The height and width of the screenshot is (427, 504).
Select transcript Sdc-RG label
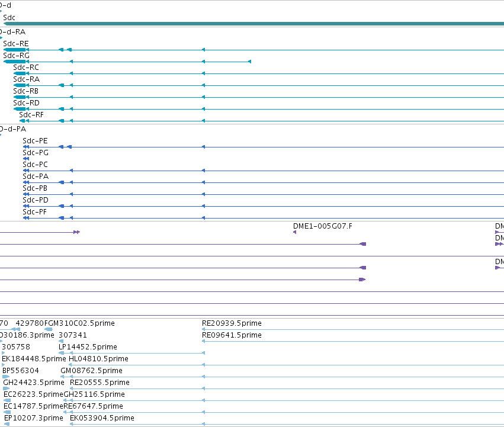[x=17, y=56]
